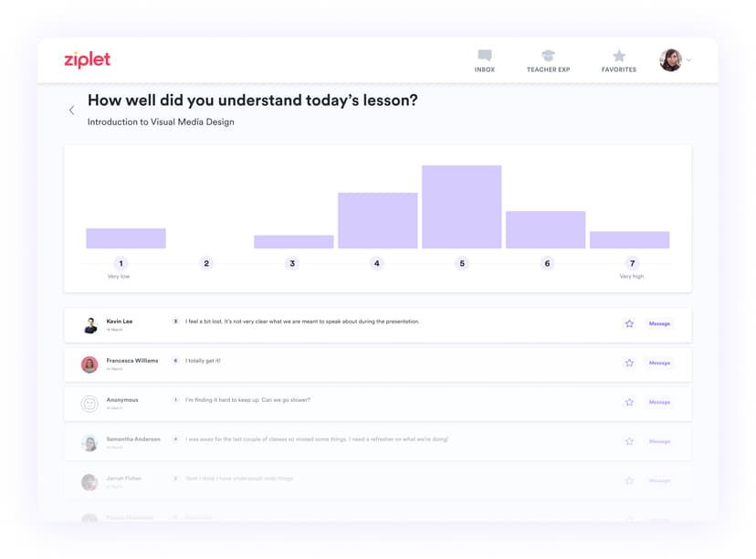Click the tallest bar in the chart
This screenshot has width=756, height=559.
pos(461,206)
